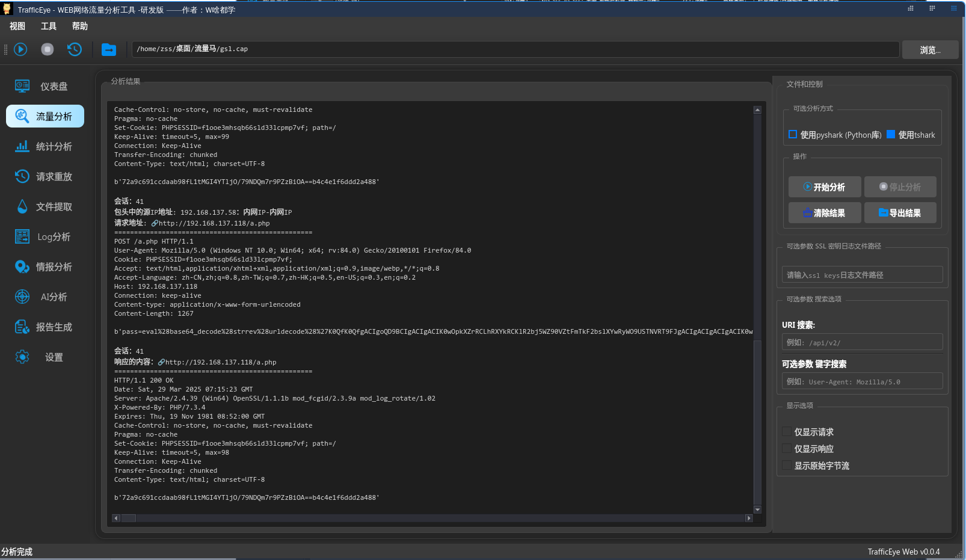
Task: Open the 仪表盘 (Dashboard) panel
Action: [x=45, y=86]
